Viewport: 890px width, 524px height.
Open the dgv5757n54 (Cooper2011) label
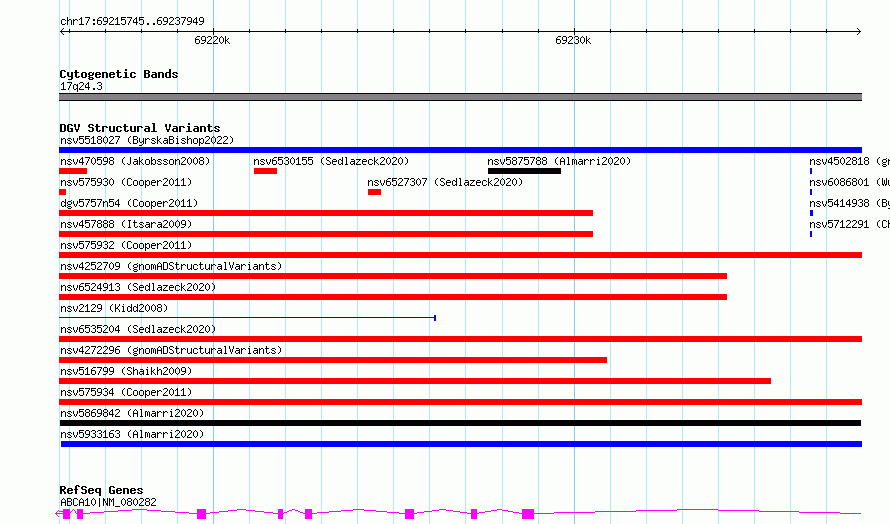pyautogui.click(x=129, y=203)
